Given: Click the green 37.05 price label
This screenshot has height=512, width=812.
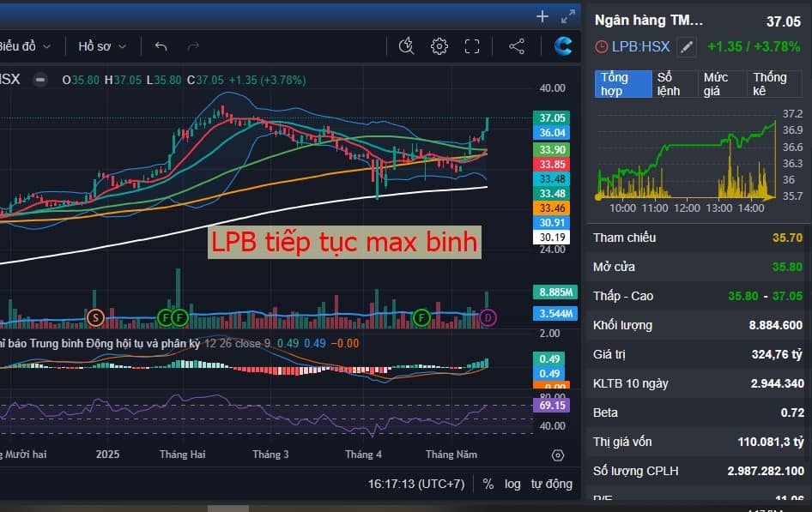Looking at the screenshot, I should (552, 117).
